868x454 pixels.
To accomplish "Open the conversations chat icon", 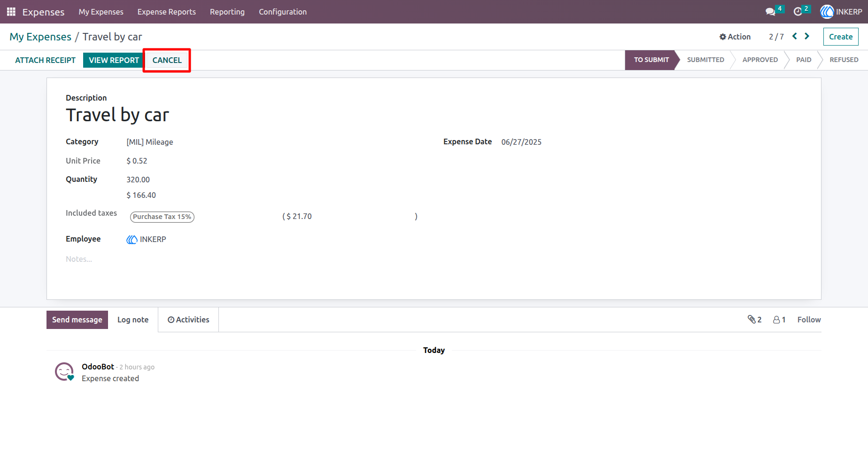I will click(770, 12).
